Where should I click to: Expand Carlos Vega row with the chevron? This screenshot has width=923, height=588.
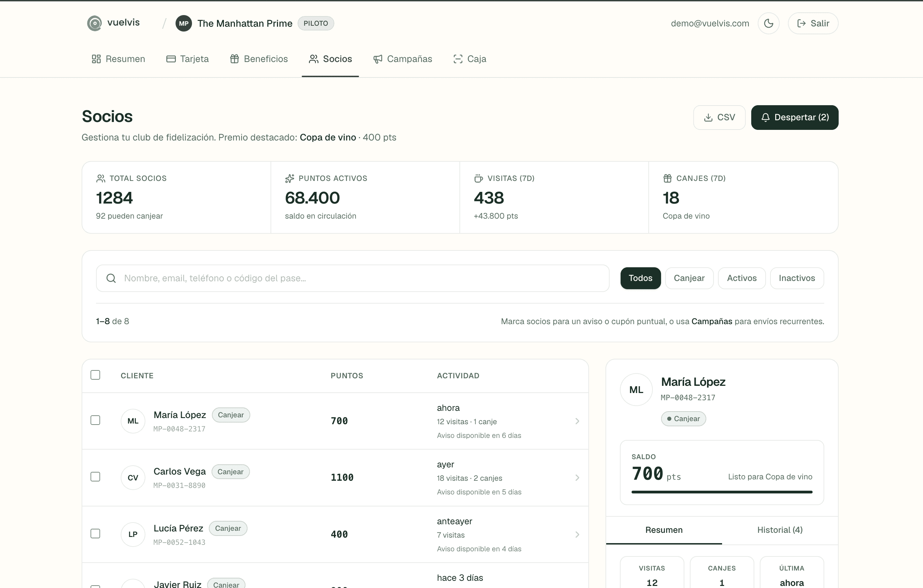[x=577, y=478]
